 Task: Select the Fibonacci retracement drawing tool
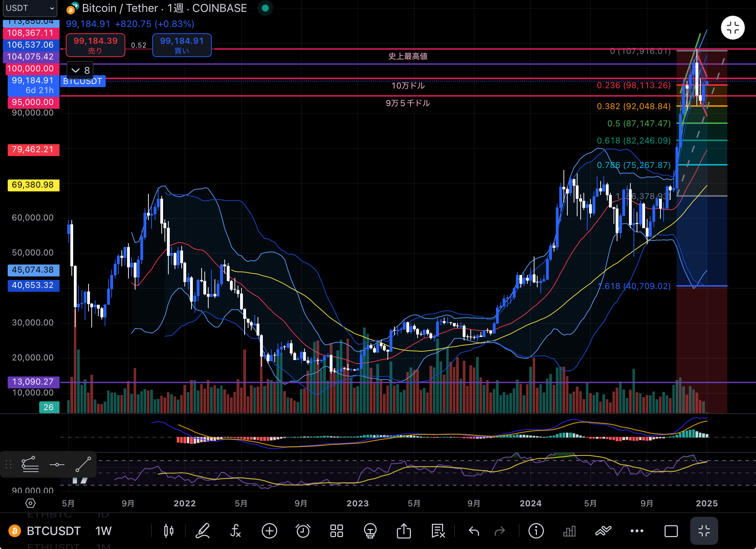[x=30, y=464]
